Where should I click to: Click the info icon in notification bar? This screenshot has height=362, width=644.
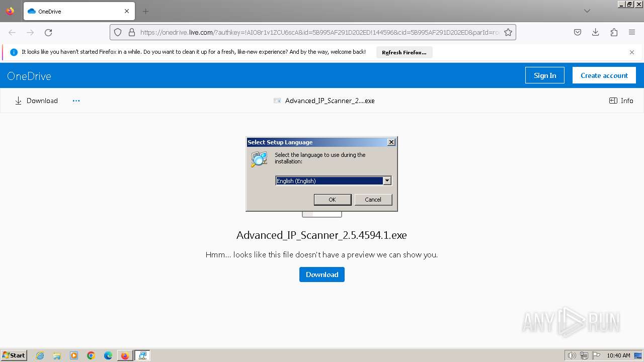14,52
